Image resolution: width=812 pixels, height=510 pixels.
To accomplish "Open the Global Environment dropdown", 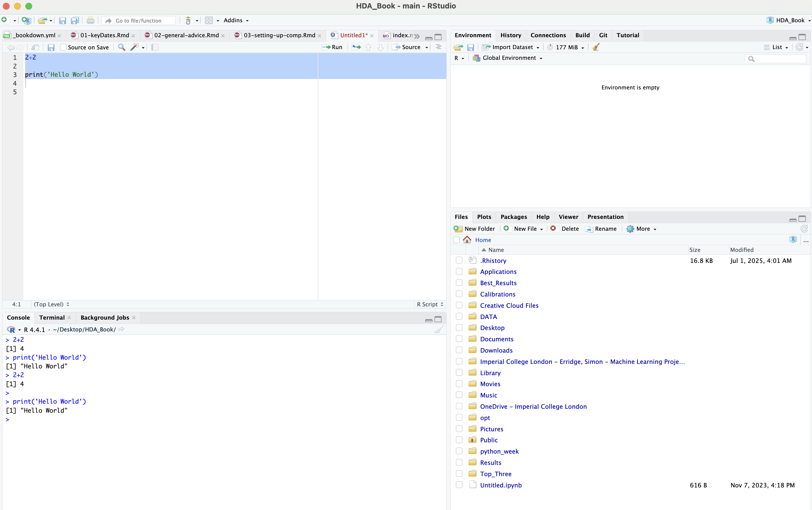I will (508, 58).
